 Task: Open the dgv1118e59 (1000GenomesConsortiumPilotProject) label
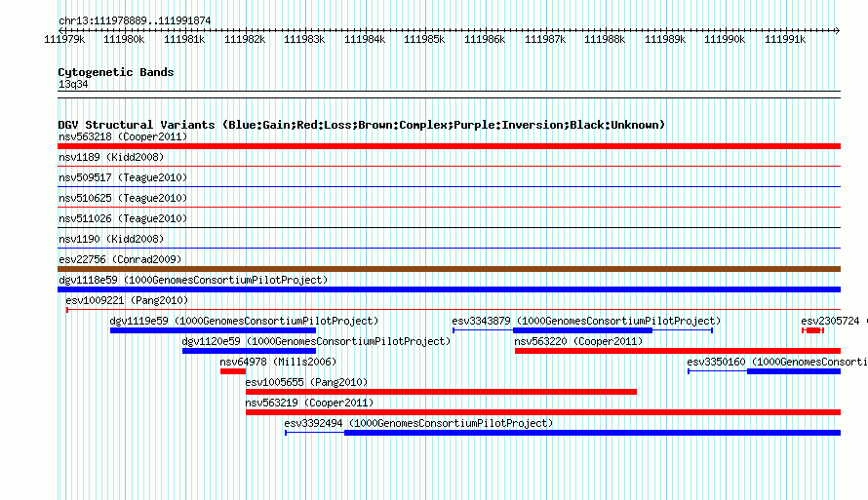tap(193, 280)
